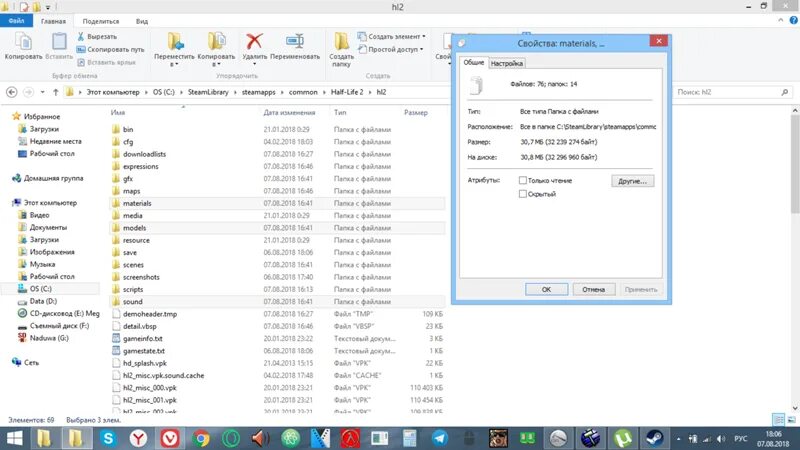Click the Other attributes button
800x450 pixels.
[x=633, y=181]
